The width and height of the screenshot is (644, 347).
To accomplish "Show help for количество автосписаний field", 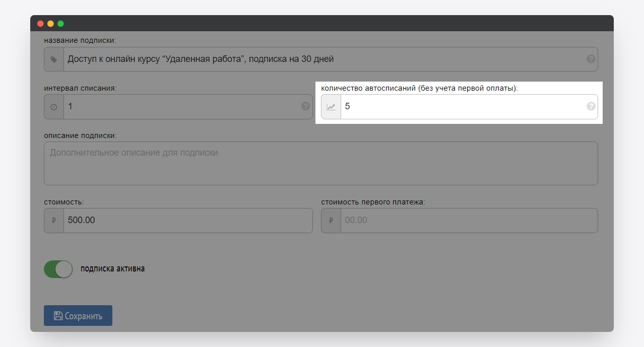I will coord(591,106).
